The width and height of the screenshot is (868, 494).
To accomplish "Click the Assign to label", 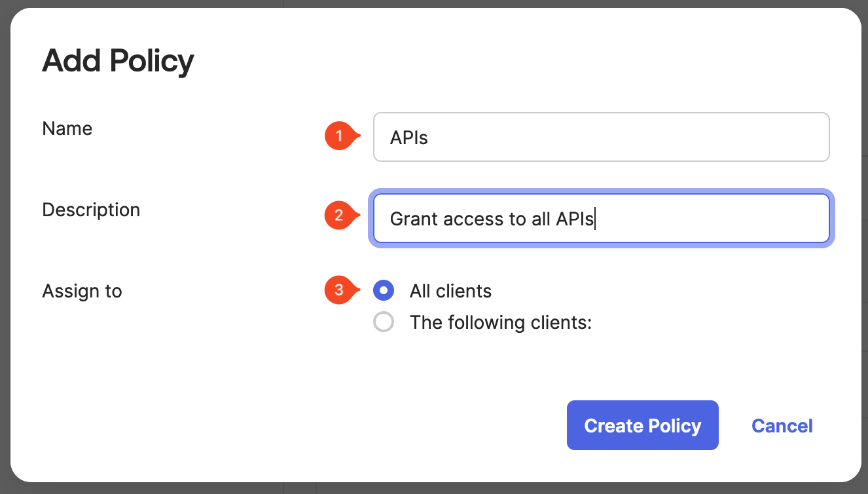I will [x=82, y=291].
